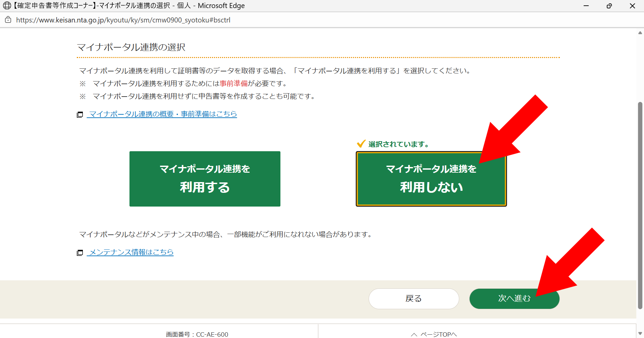
Task: Select マイナポータル連携を利用しない option
Action: point(431,179)
